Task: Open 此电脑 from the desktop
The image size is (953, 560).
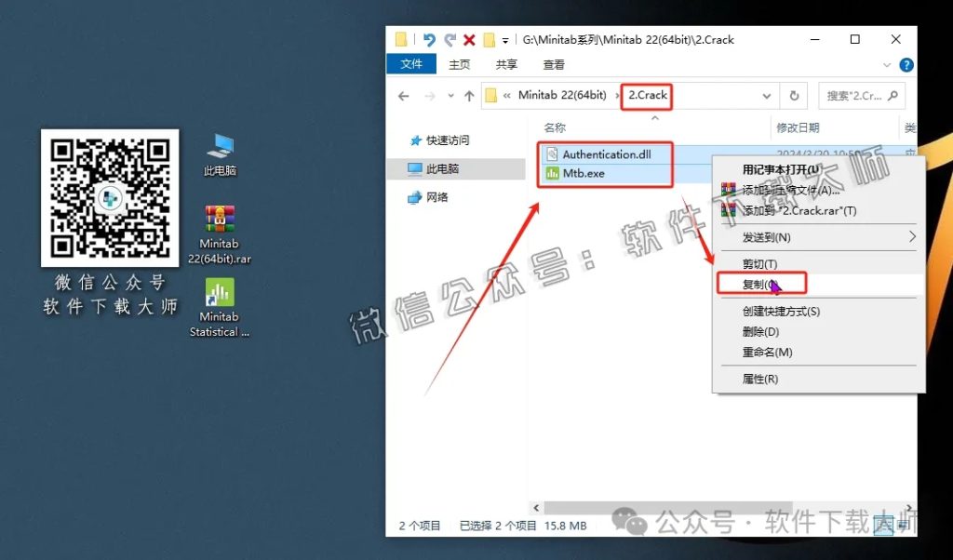Action: click(221, 144)
